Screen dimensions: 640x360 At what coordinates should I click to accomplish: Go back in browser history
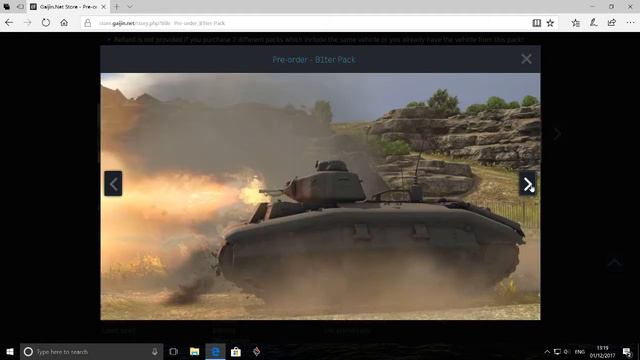coord(9,23)
